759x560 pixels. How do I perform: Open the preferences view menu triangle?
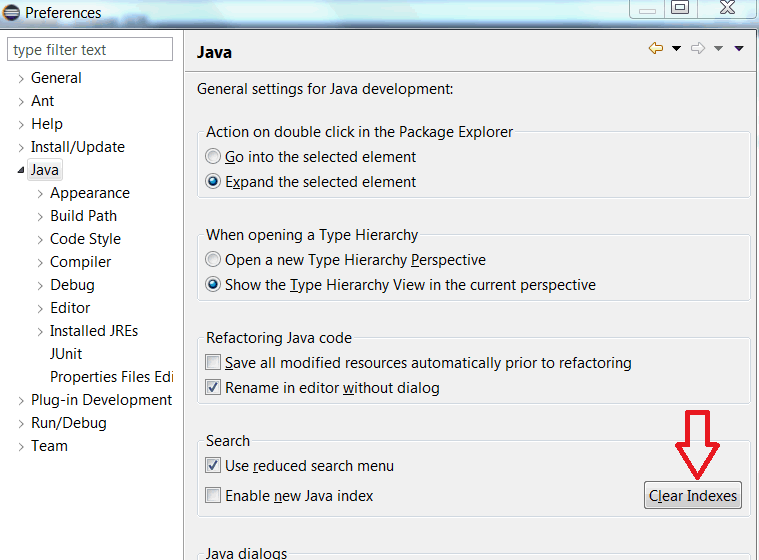(x=739, y=48)
